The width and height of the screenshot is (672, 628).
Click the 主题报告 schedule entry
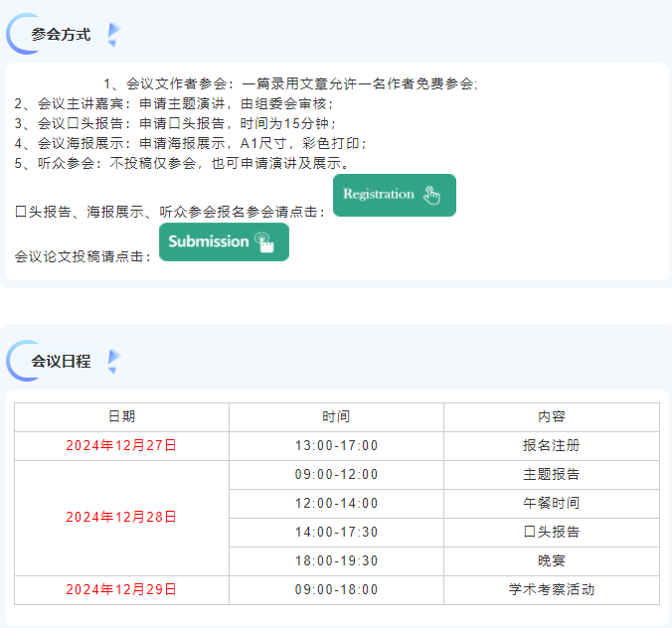(551, 475)
